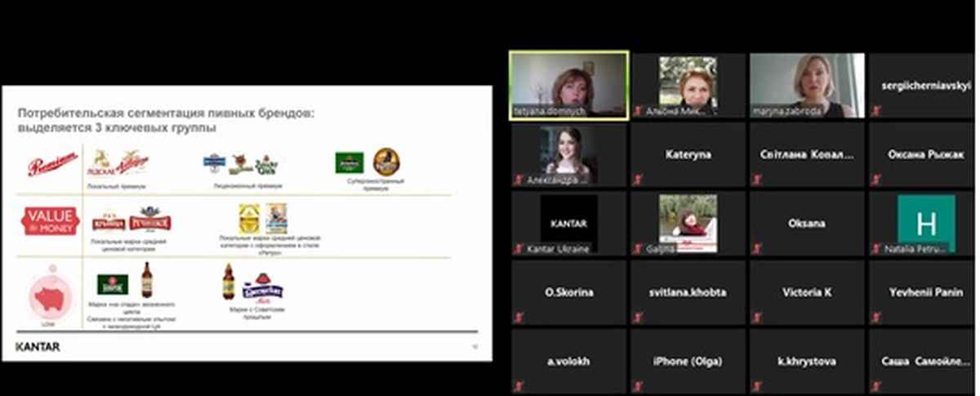Image resolution: width=980 pixels, height=396 pixels.
Task: Select Natalia's green H avatar tile
Action: (925, 223)
